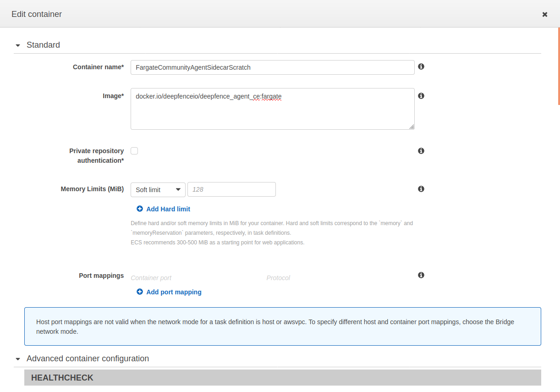560x392 pixels.
Task: Add a new port mapping
Action: [x=174, y=292]
